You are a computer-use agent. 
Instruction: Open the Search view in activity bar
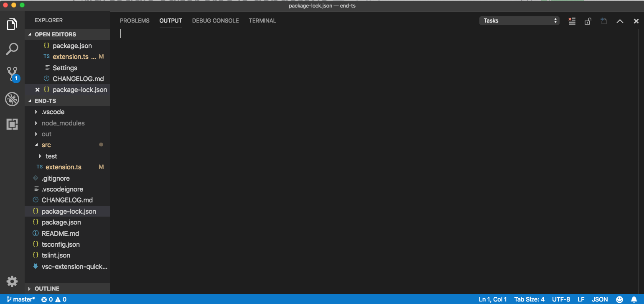pyautogui.click(x=12, y=49)
